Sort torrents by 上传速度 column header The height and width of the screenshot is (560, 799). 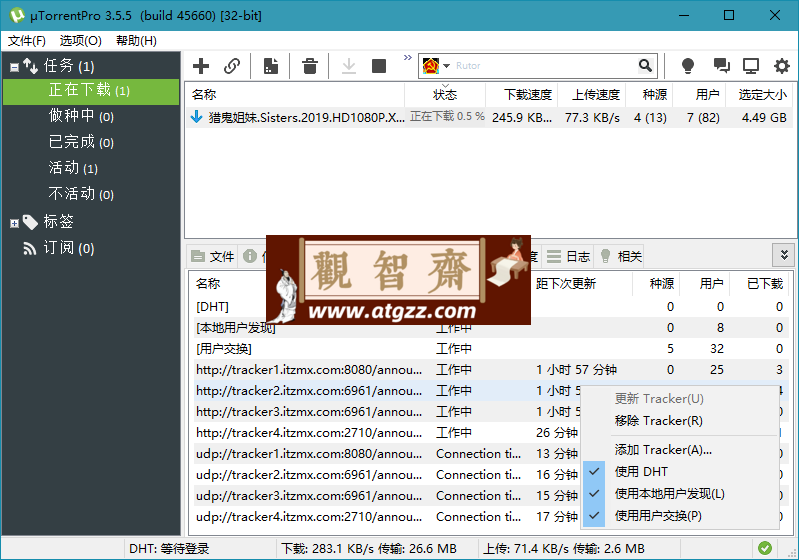click(592, 95)
